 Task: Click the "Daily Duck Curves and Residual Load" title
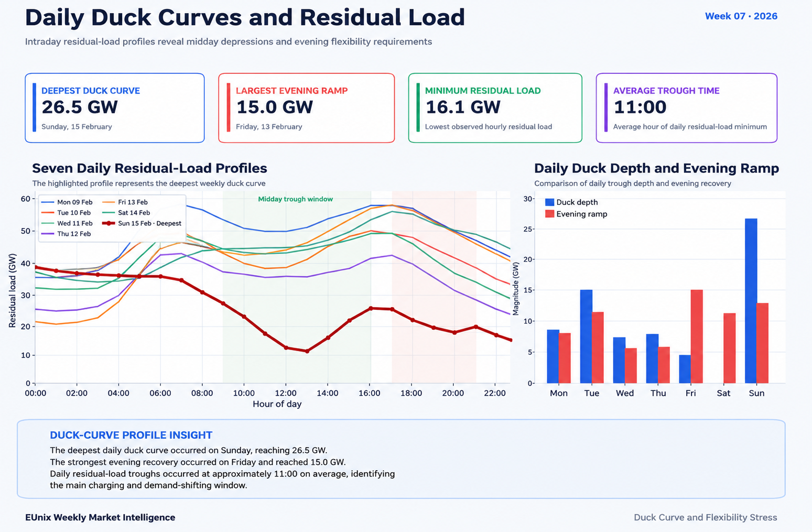(245, 17)
